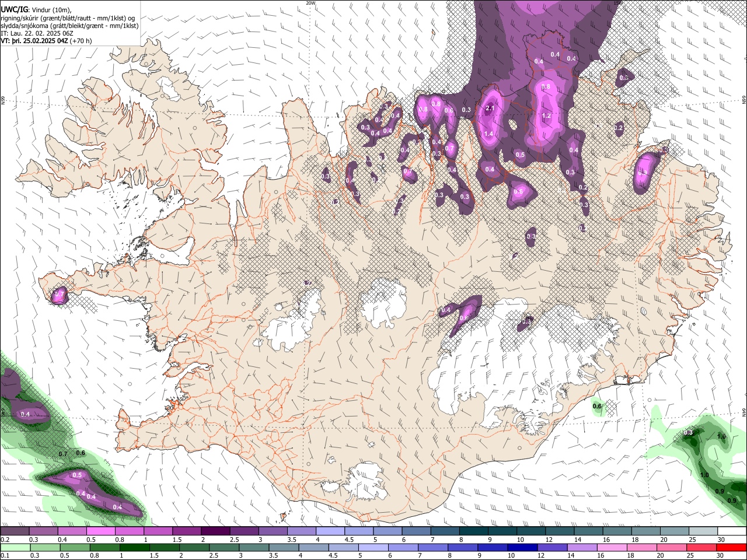Click the 'slydda/snjókoma (grátt/bleikt/grænt - mm/1klst)' line
Viewport: 747px width, 560px height.
(69, 26)
